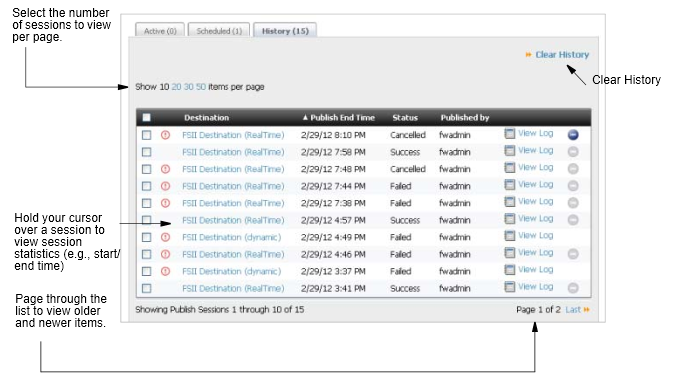Click the Status column header
The width and height of the screenshot is (674, 384).
(405, 117)
